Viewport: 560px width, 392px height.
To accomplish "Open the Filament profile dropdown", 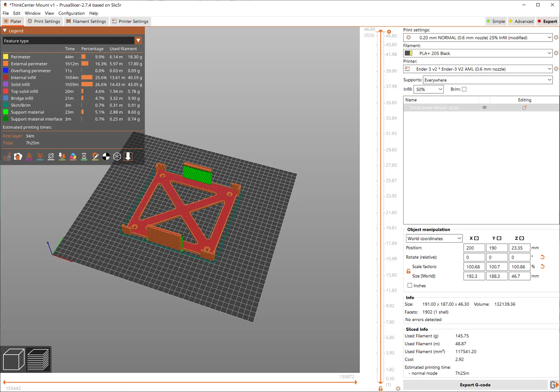I will tap(478, 53).
